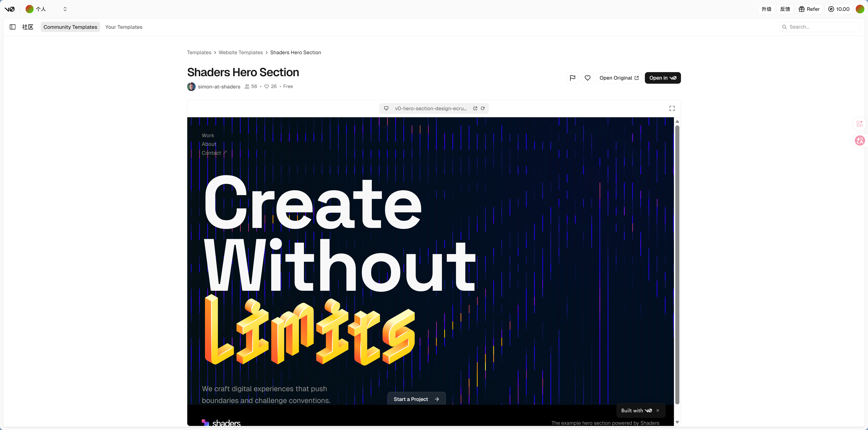Go to Website Templates breadcrumb

point(241,53)
